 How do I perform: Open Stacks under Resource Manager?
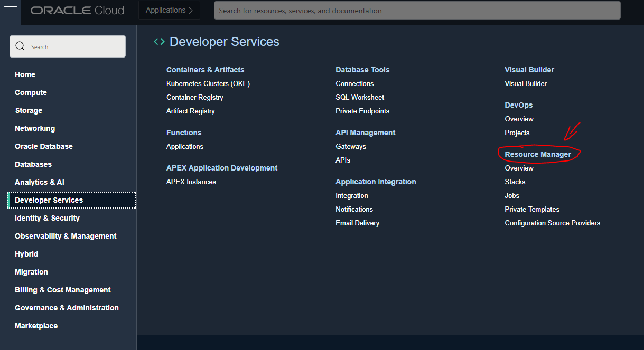pos(515,182)
